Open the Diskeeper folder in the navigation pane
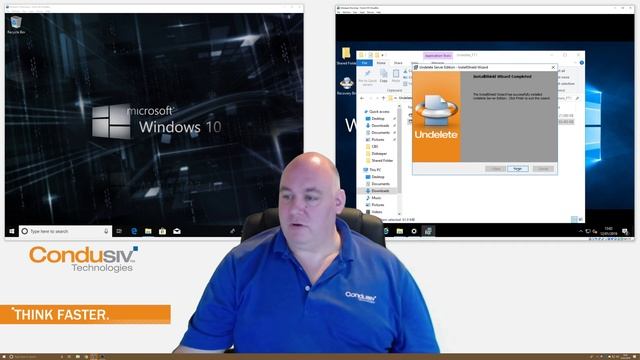This screenshot has width=640, height=360. pos(376,153)
